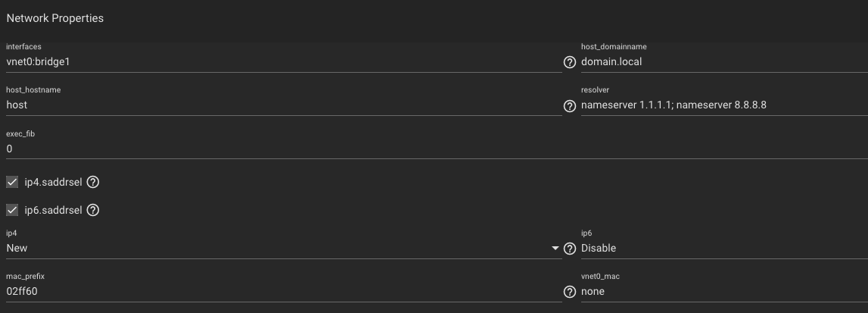This screenshot has width=868, height=313.
Task: Click the Network Properties section header
Action: click(x=54, y=18)
